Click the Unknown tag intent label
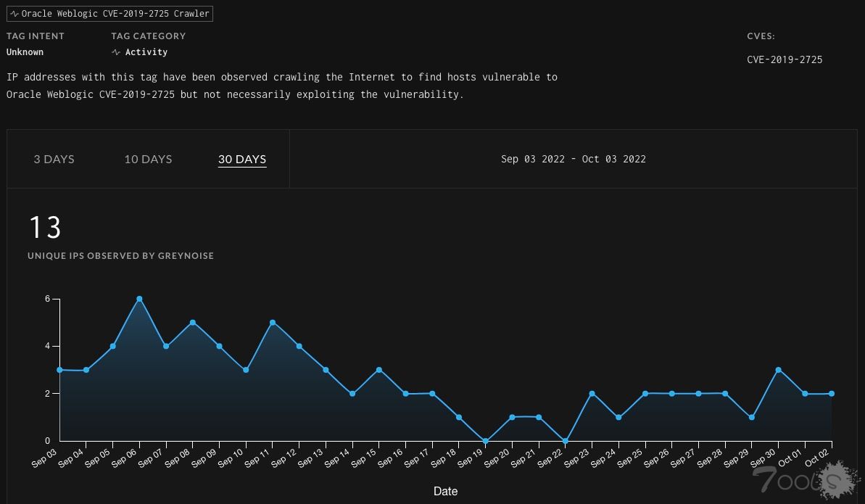This screenshot has height=504, width=865. click(25, 51)
